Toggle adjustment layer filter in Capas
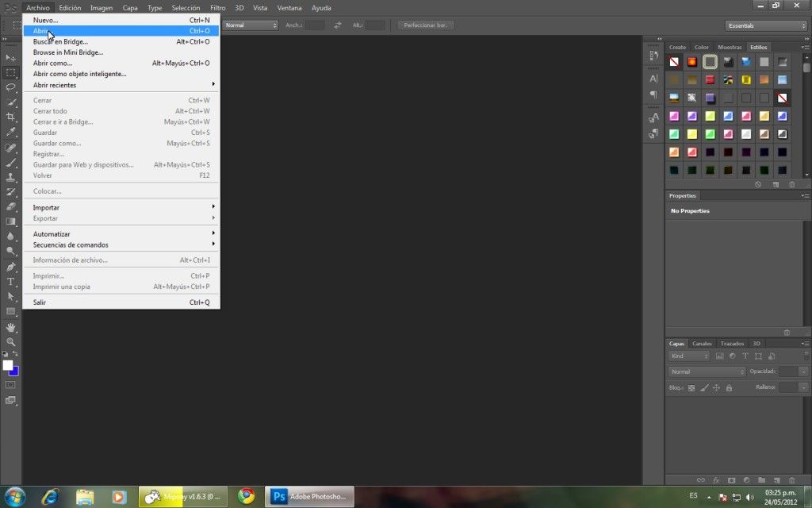Viewport: 812px width, 508px height. (x=732, y=356)
